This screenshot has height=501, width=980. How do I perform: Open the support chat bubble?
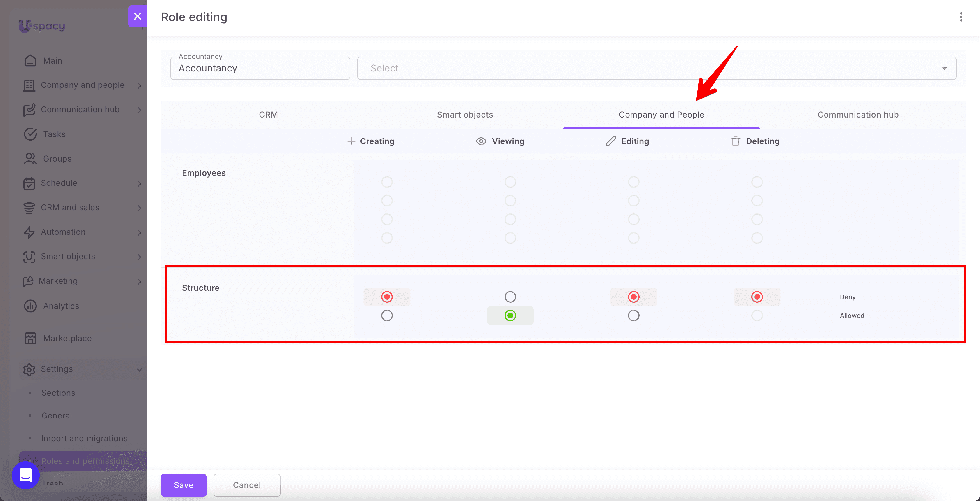[x=25, y=475]
